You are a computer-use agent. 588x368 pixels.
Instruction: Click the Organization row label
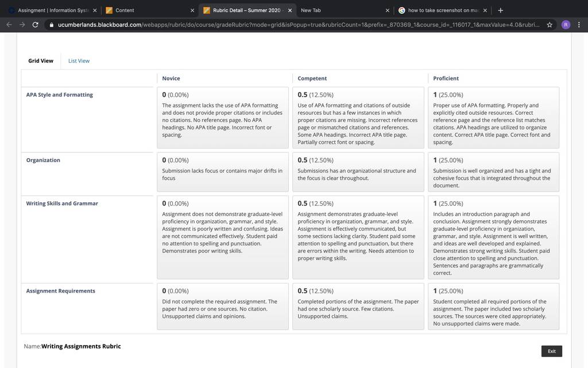43,160
